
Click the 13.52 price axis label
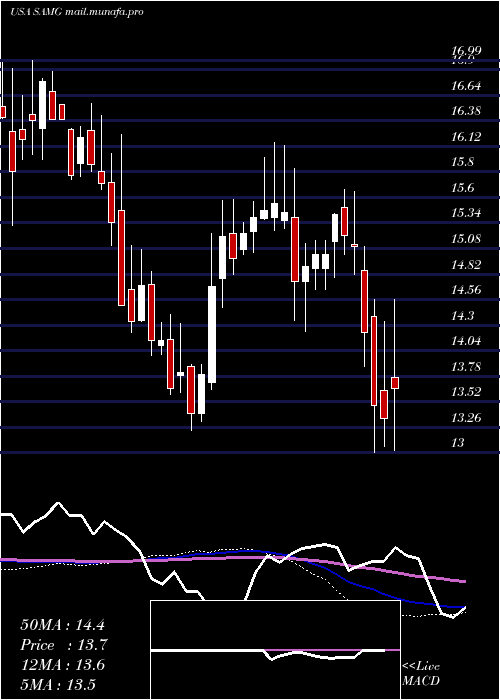[466, 392]
